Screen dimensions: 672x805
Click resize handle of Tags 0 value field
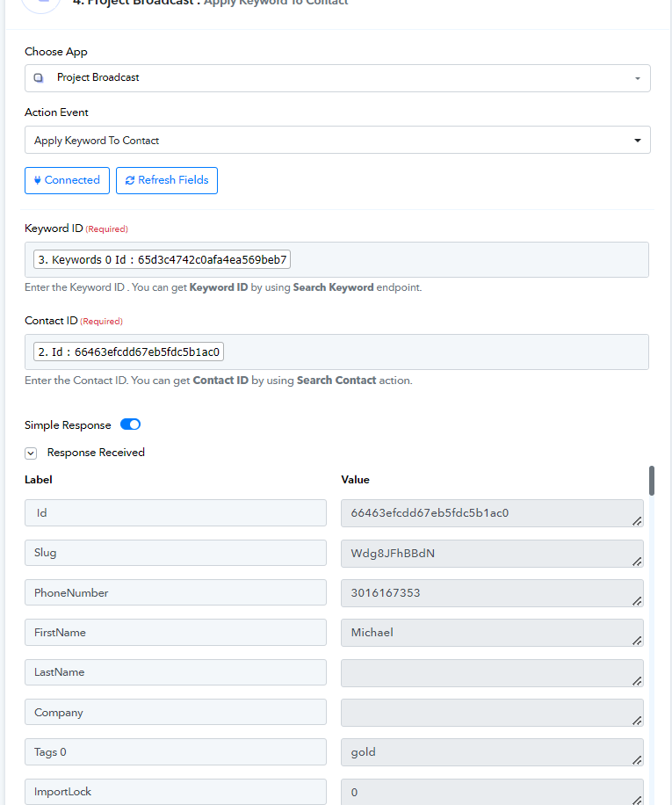(x=637, y=760)
